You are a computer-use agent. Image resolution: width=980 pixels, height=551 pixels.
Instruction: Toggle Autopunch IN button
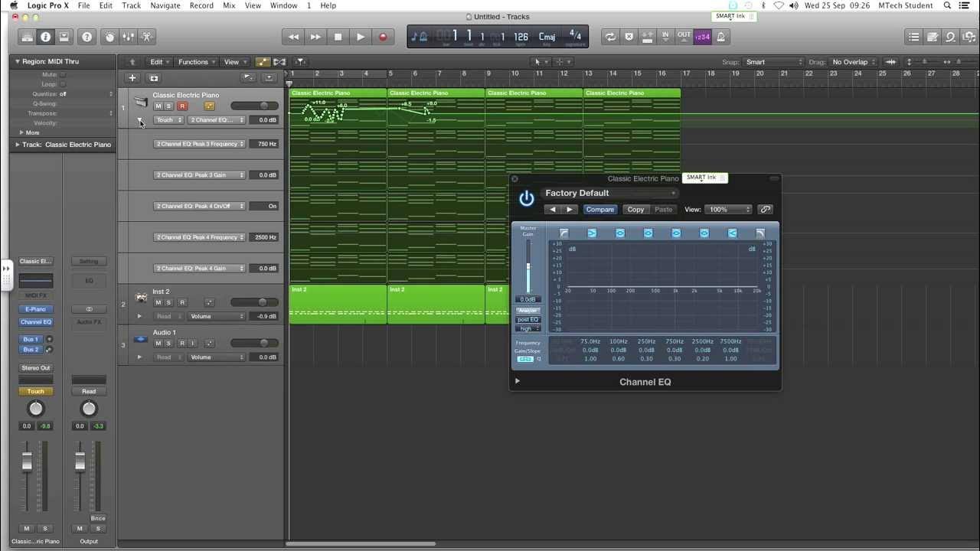click(x=665, y=37)
